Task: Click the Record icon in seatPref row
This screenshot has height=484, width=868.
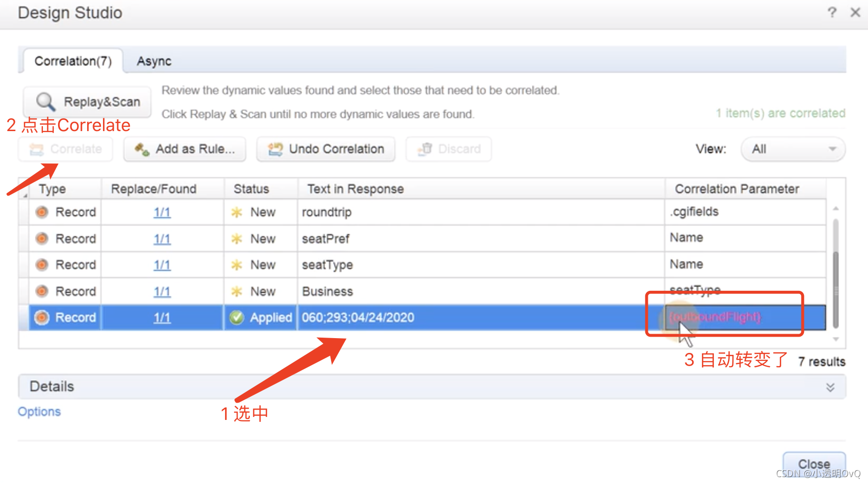Action: 42,239
